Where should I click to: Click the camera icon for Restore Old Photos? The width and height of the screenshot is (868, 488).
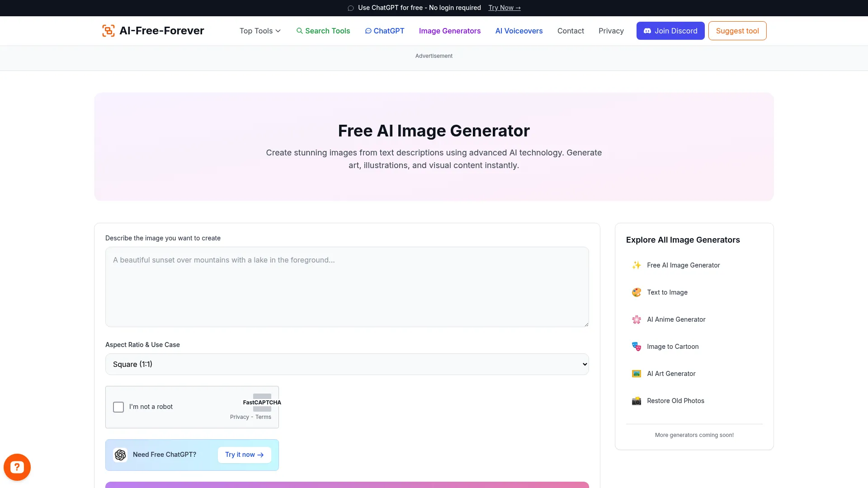pyautogui.click(x=637, y=401)
